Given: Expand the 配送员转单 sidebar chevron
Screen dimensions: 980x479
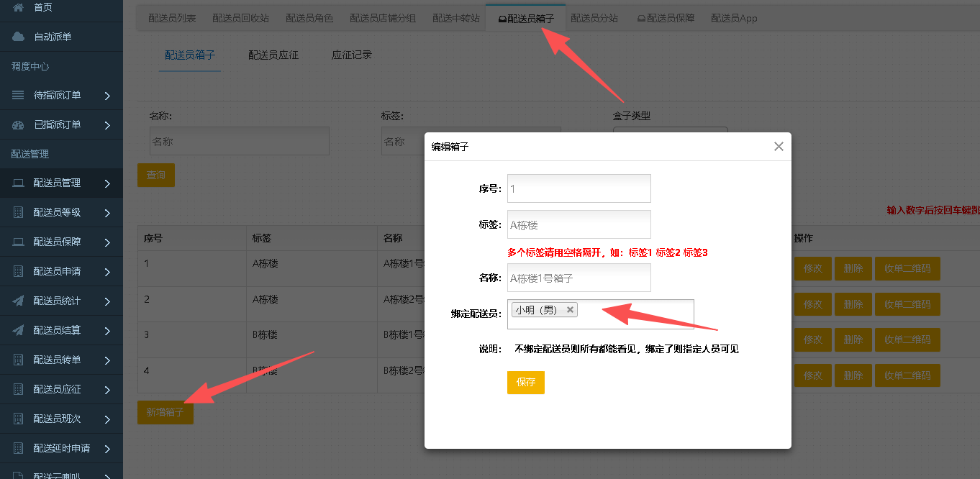Looking at the screenshot, I should click(x=107, y=360).
